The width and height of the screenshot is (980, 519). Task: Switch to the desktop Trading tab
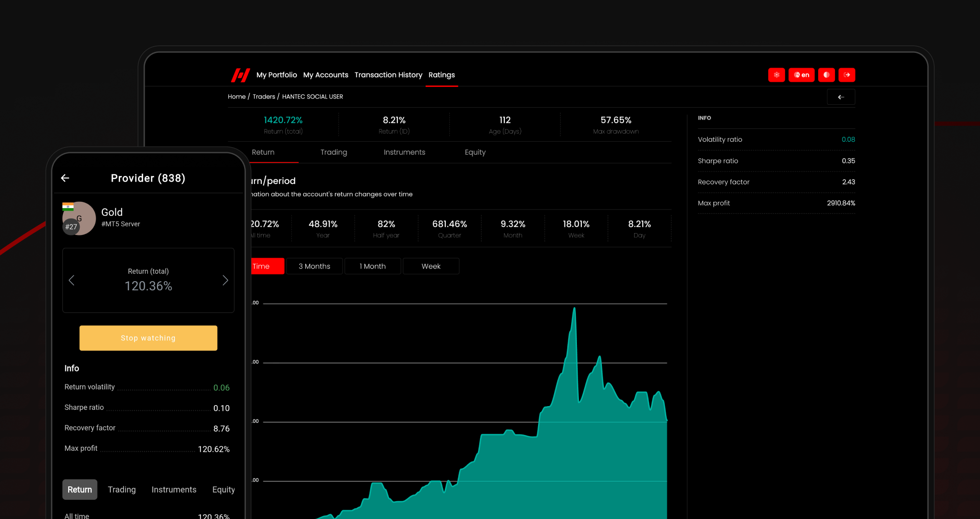coord(334,152)
